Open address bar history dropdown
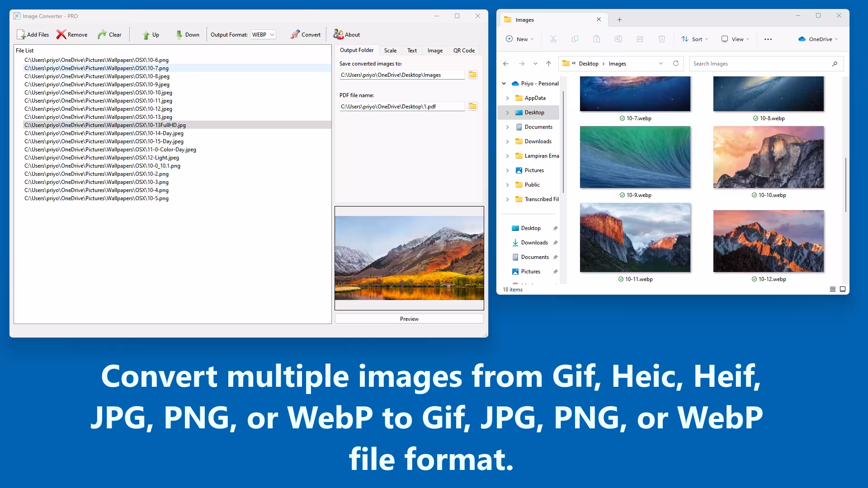The image size is (868, 488). click(x=661, y=63)
